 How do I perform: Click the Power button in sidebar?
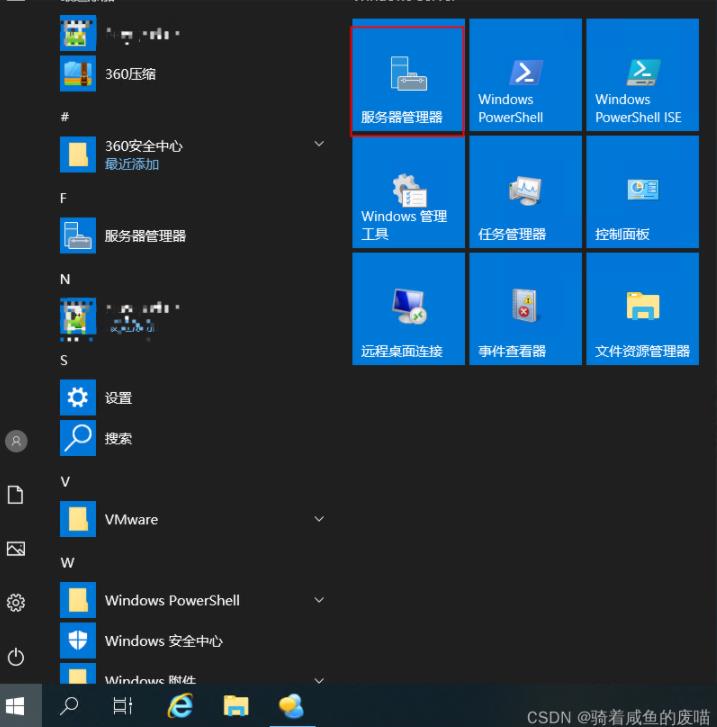(x=16, y=657)
